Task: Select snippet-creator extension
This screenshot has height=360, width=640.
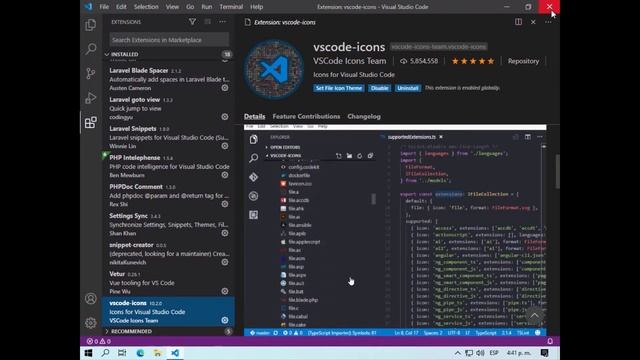Action: click(x=168, y=253)
